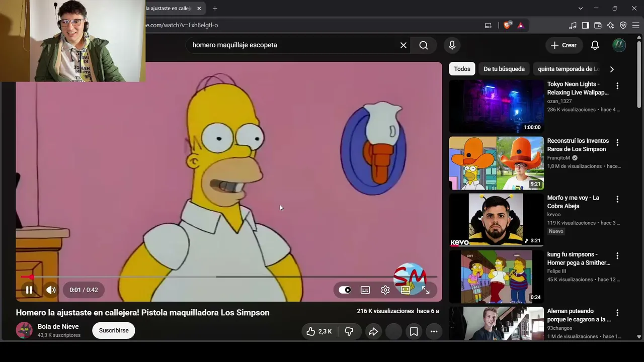This screenshot has width=644, height=362.
Task: Open the Brave Rewards triangle icon
Action: point(521,25)
